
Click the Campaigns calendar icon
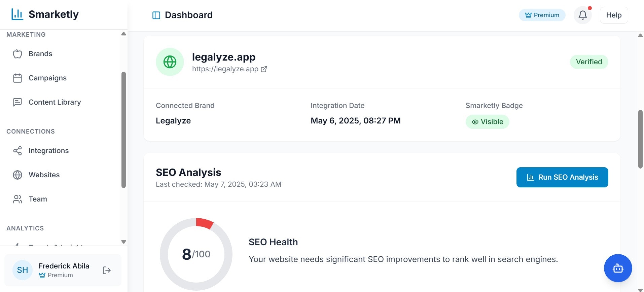tap(17, 78)
